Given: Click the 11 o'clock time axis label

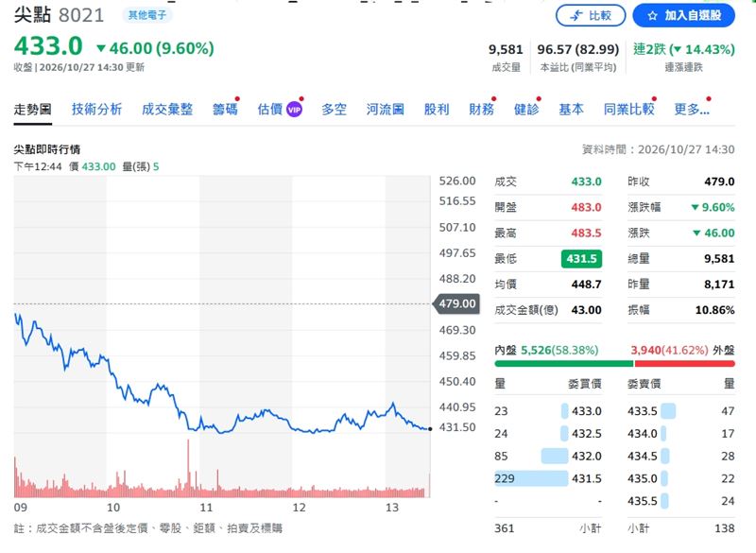Looking at the screenshot, I should (206, 508).
